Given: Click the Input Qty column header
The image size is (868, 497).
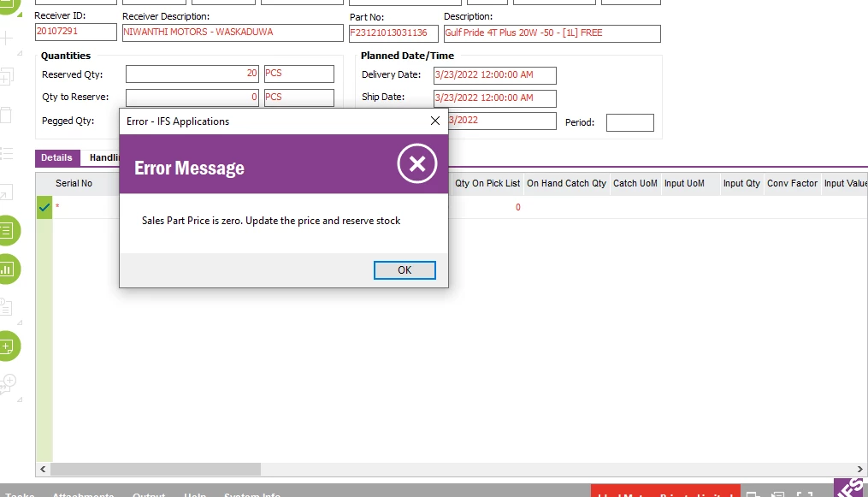Looking at the screenshot, I should tap(741, 183).
